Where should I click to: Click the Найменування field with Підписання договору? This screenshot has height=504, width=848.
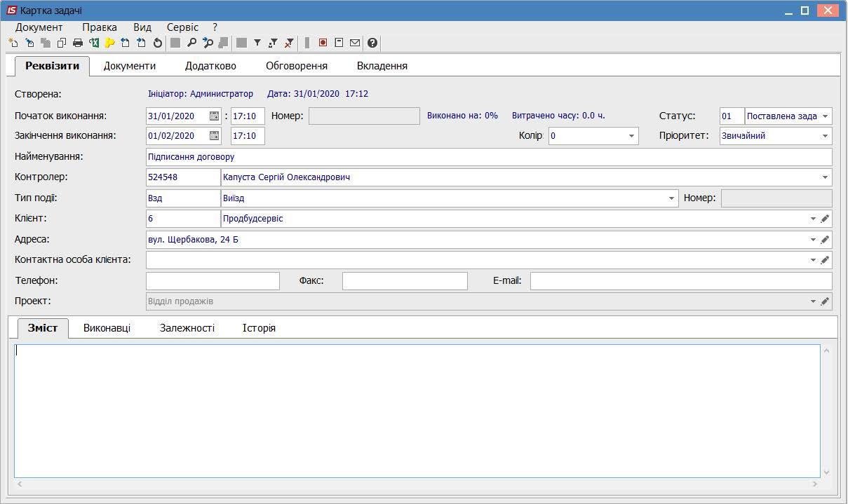489,157
